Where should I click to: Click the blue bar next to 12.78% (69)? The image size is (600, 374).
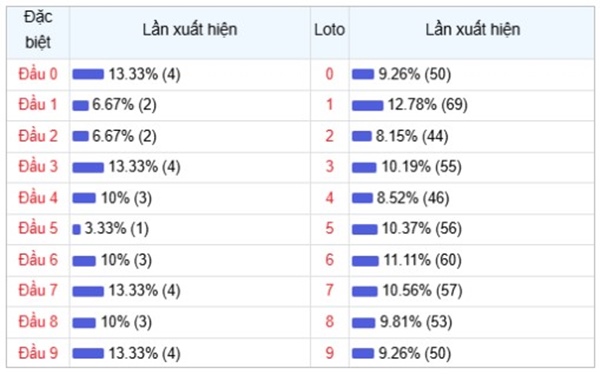tap(367, 105)
